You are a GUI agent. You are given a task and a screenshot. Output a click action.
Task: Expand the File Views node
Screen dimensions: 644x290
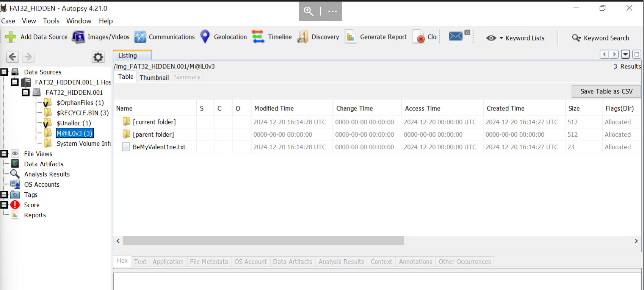(x=4, y=153)
